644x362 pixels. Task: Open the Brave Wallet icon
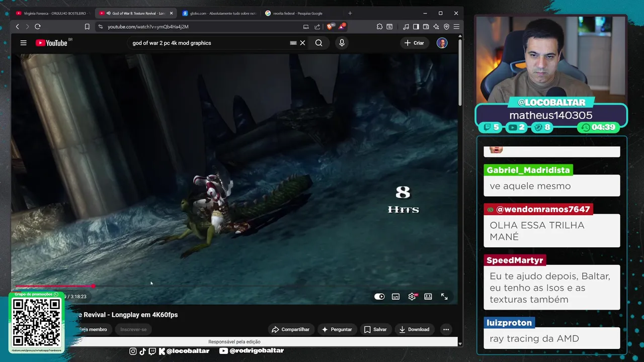tap(426, 27)
